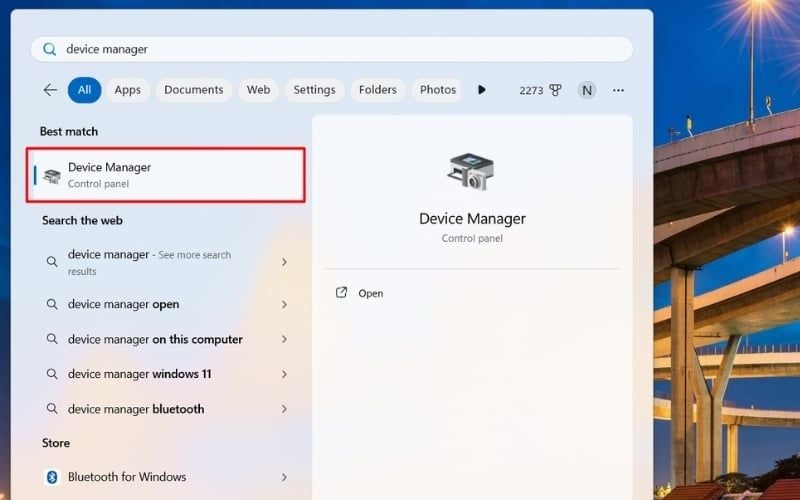Switch to the Photos filter tab
This screenshot has height=500, width=800.
tap(437, 90)
